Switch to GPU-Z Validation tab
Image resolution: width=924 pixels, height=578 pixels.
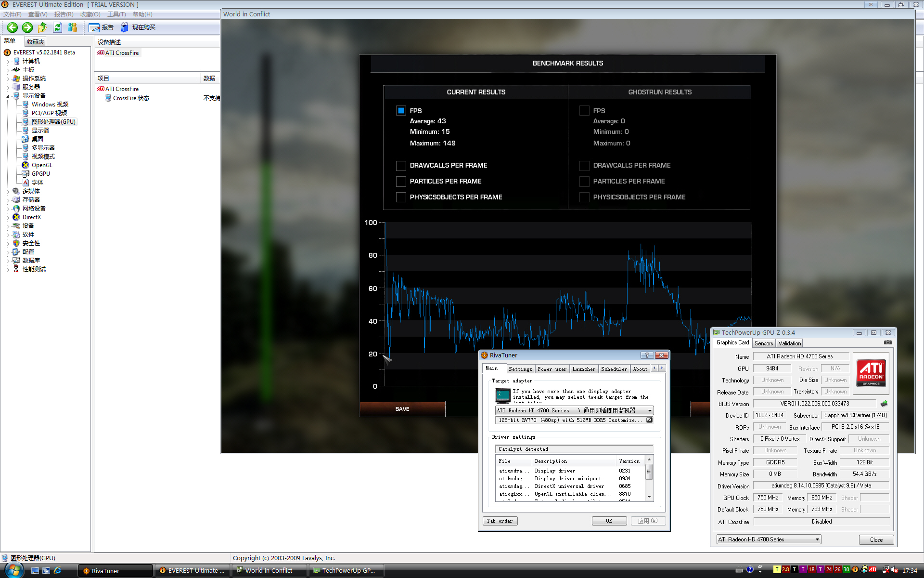[x=790, y=343]
